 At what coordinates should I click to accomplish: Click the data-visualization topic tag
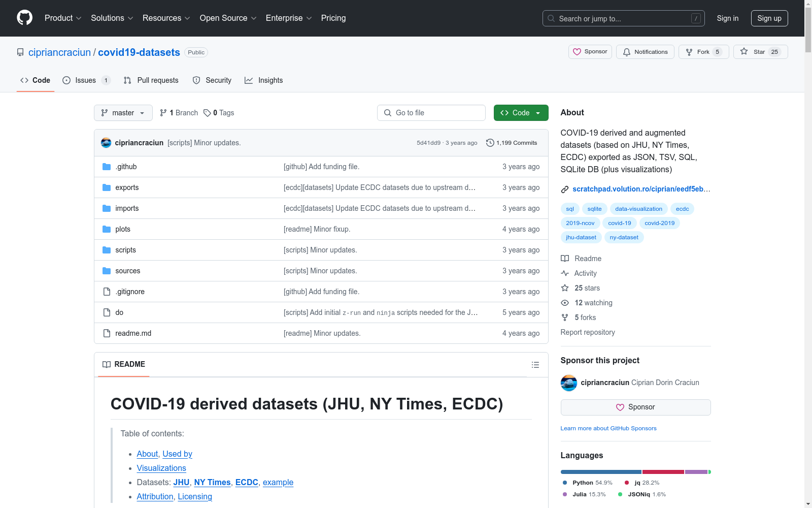pos(639,209)
